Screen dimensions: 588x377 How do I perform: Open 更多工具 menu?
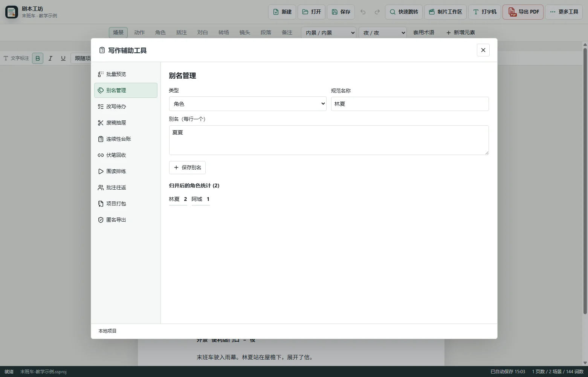tap(564, 12)
